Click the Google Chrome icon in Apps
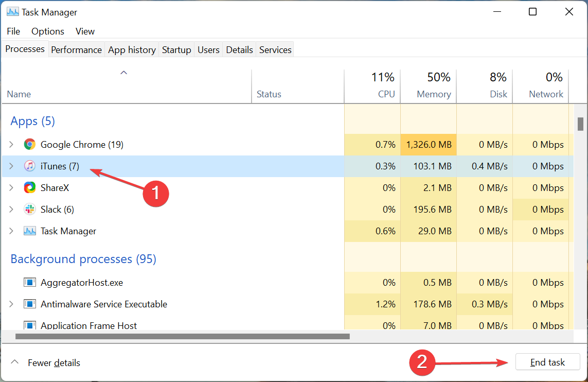588x382 pixels. (x=29, y=144)
